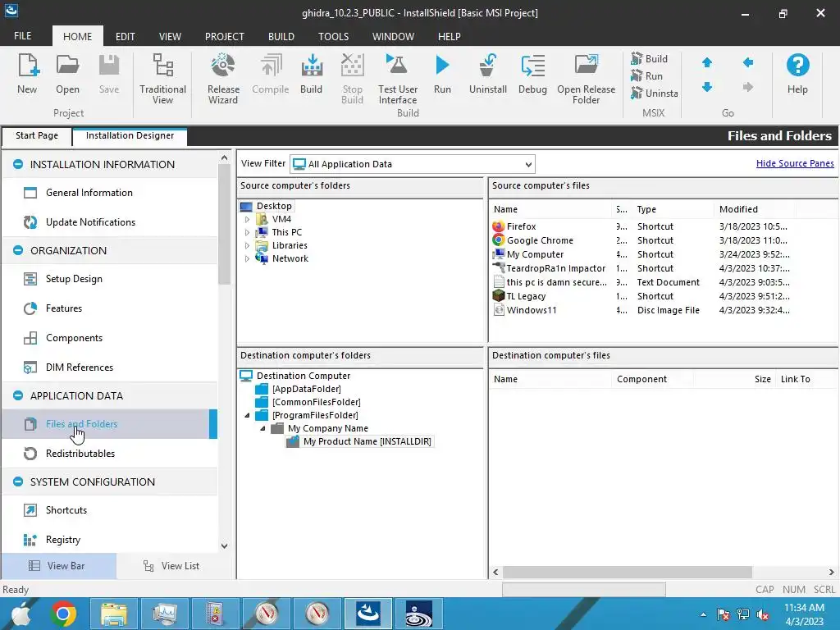Collapse the ORGANIZATION section
840x630 pixels.
tap(18, 251)
